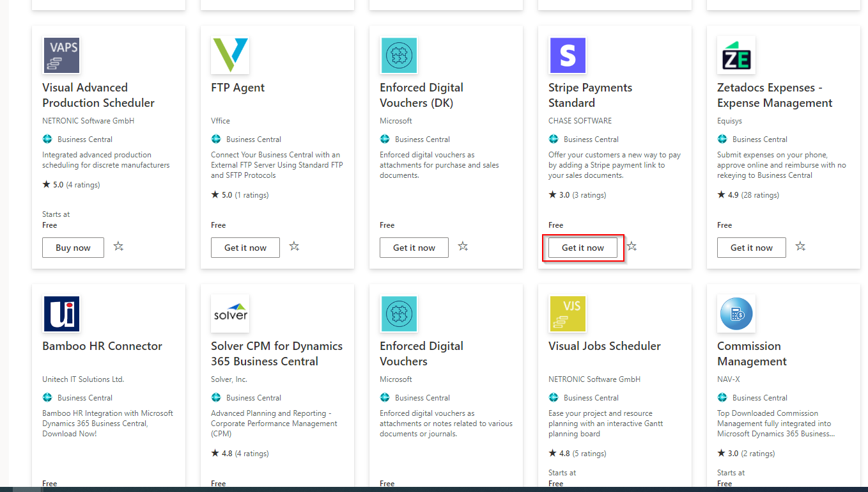Click Buy now for Visual Advanced Production Scheduler
This screenshot has height=492, width=868.
pos(73,248)
